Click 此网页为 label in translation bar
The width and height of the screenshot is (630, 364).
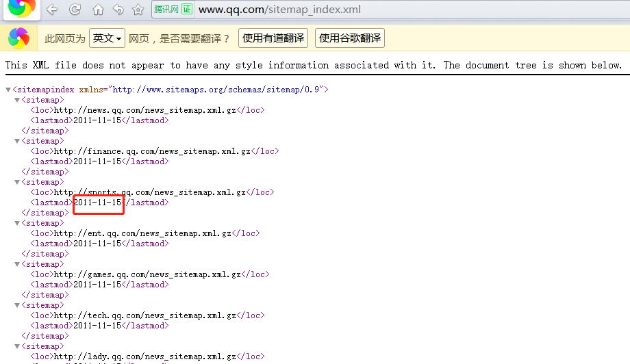tap(64, 38)
